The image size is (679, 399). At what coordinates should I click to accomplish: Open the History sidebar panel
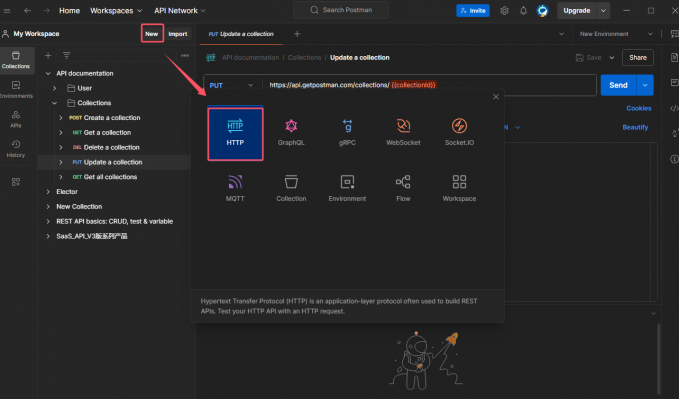[x=16, y=149]
